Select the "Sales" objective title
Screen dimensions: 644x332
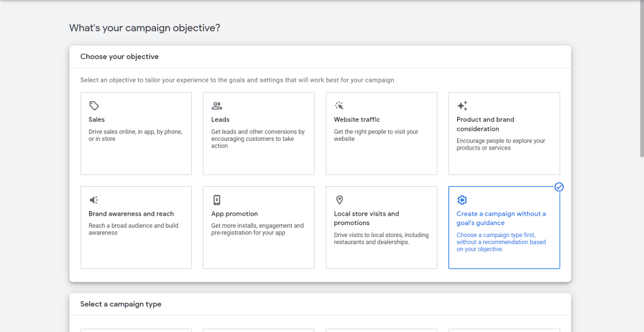(x=97, y=119)
